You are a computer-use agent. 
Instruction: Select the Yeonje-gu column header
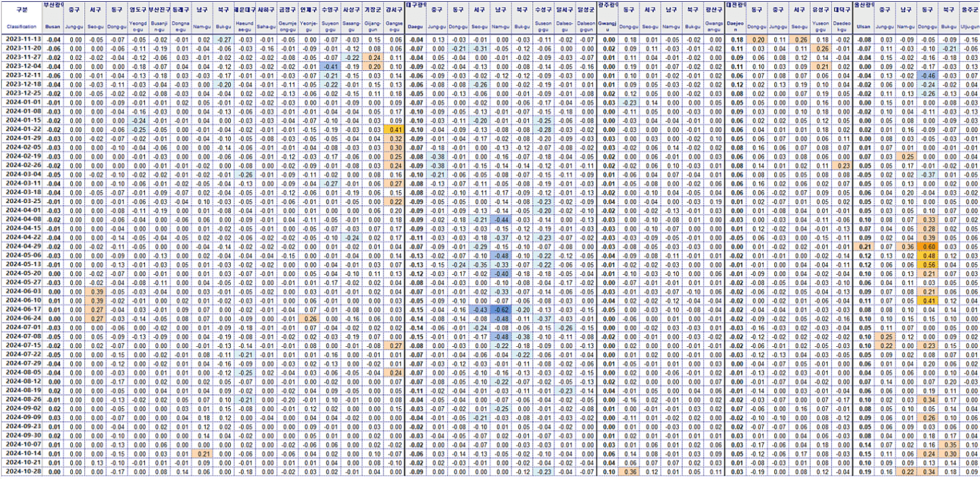[310, 27]
